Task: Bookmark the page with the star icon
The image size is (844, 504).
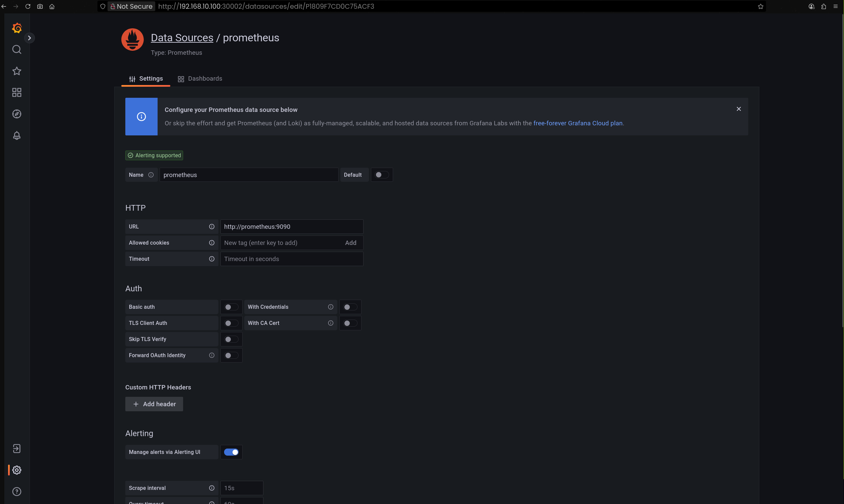Action: [x=760, y=6]
